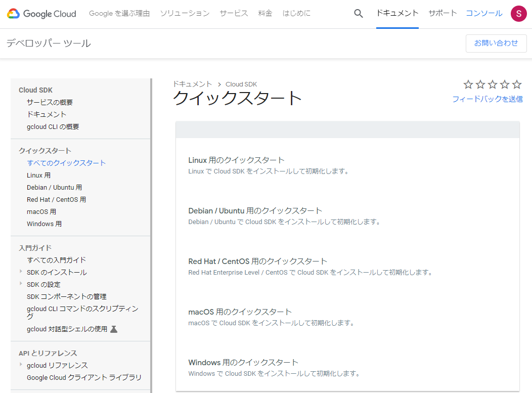Click the Cloud SDK breadcrumb link
532x393 pixels.
coord(241,84)
